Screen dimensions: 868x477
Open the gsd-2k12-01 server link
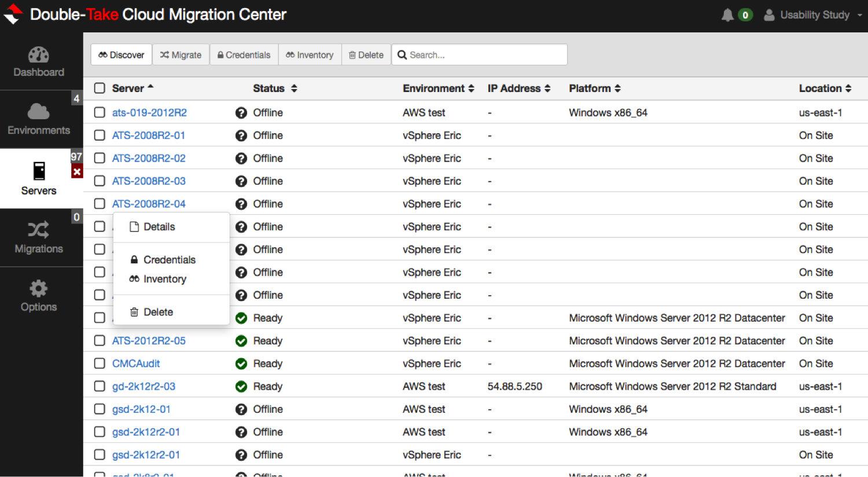coord(141,409)
